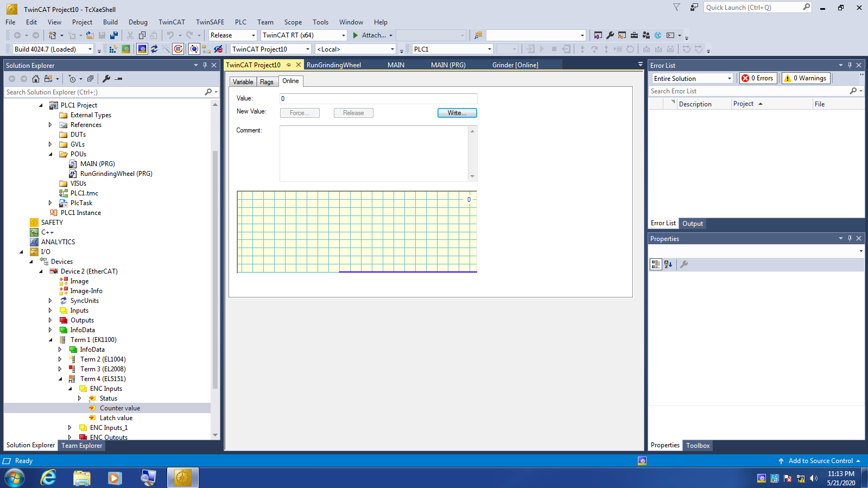The image size is (868, 488).
Task: Click the TwinCAT XAE taskbar button
Action: click(x=183, y=478)
